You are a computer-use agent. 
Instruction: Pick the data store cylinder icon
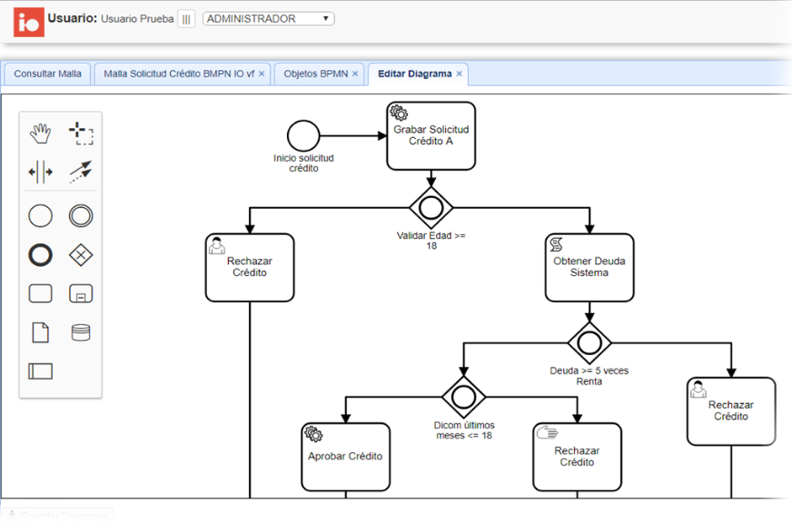[81, 332]
